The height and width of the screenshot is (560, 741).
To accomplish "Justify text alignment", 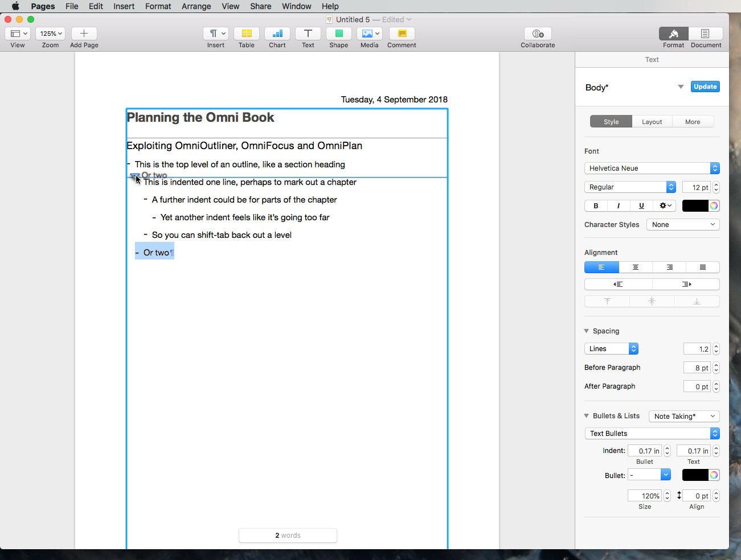I will pyautogui.click(x=702, y=267).
